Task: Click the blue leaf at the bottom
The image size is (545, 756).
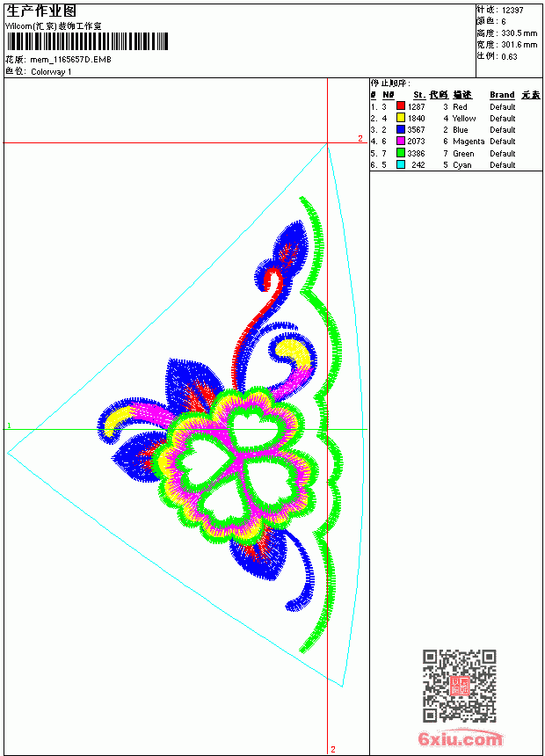Action: [x=258, y=555]
